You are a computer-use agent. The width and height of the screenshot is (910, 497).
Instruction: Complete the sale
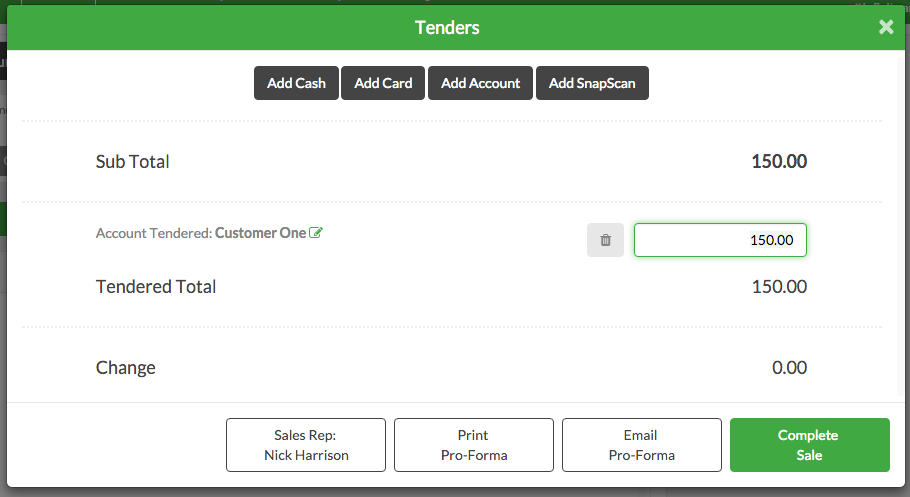(x=810, y=445)
